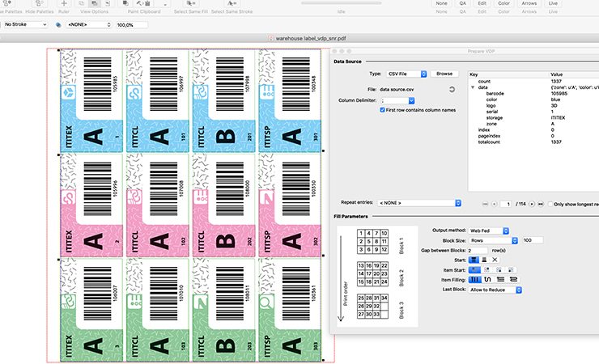This screenshot has width=599, height=364.
Task: Select horizontal rows Item Filling option
Action: [x=500, y=280]
